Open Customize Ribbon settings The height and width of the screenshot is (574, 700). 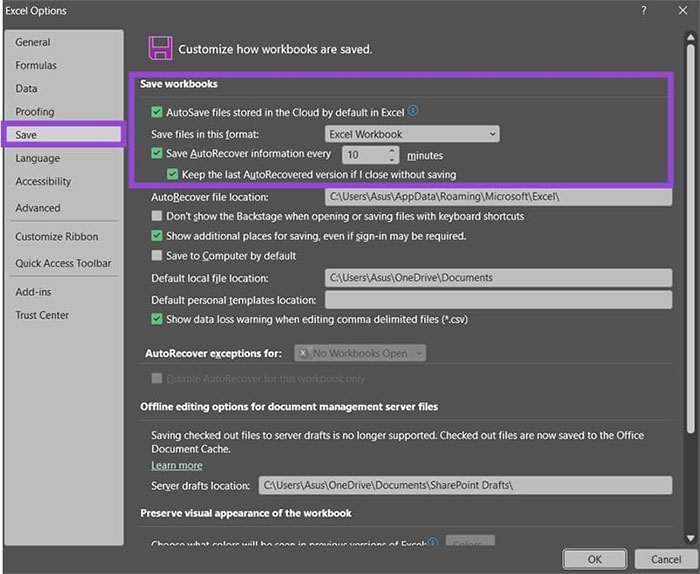(57, 237)
